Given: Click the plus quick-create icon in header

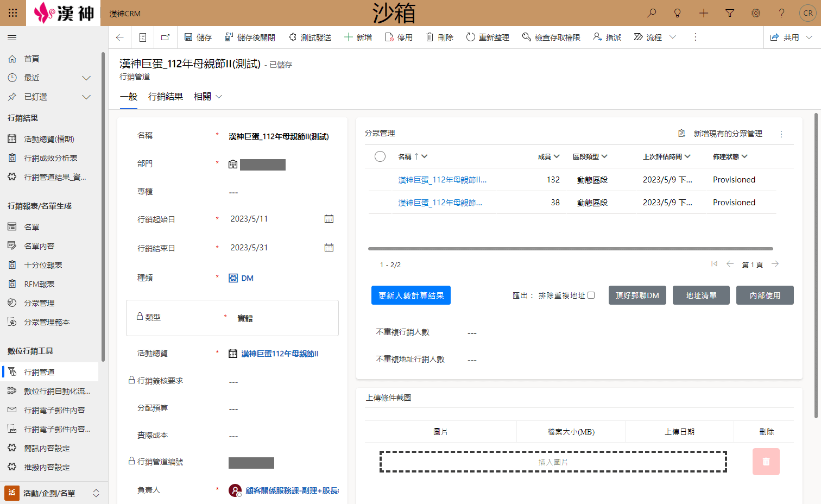Looking at the screenshot, I should [x=704, y=13].
